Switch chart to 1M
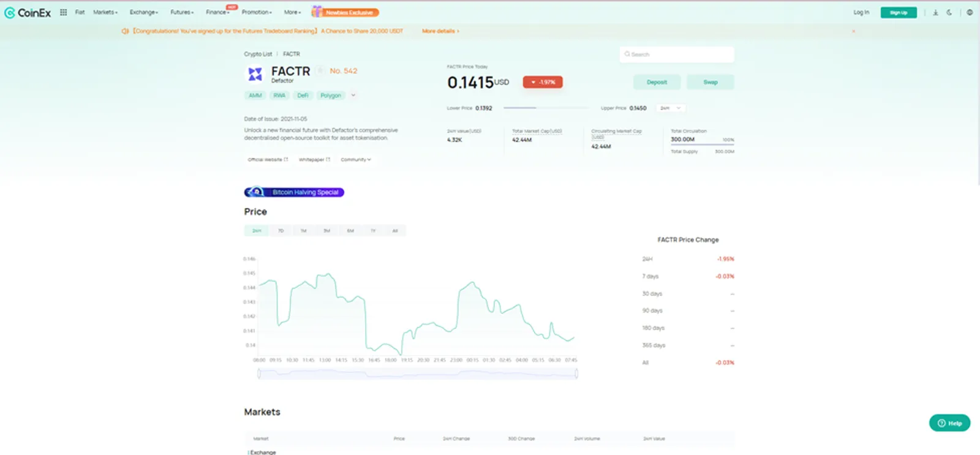 click(x=303, y=231)
